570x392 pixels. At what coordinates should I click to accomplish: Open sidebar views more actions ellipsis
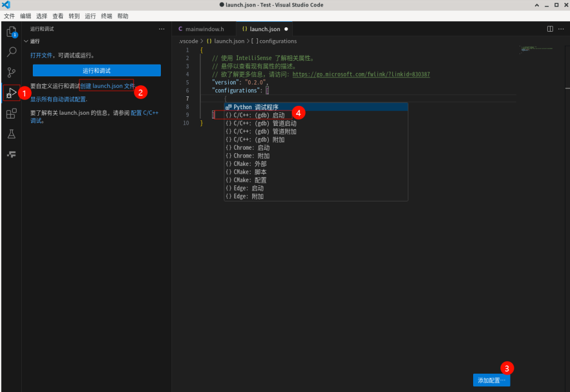click(161, 29)
